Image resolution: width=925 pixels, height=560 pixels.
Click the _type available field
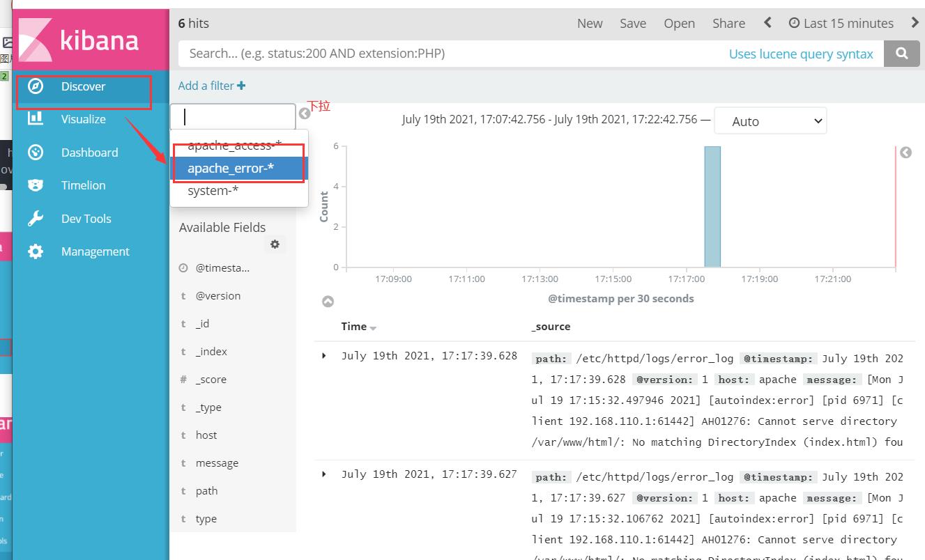pos(208,407)
